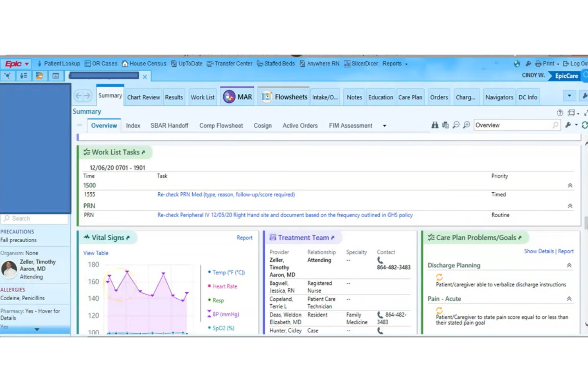
Task: Open the Navigators tab
Action: 499,97
